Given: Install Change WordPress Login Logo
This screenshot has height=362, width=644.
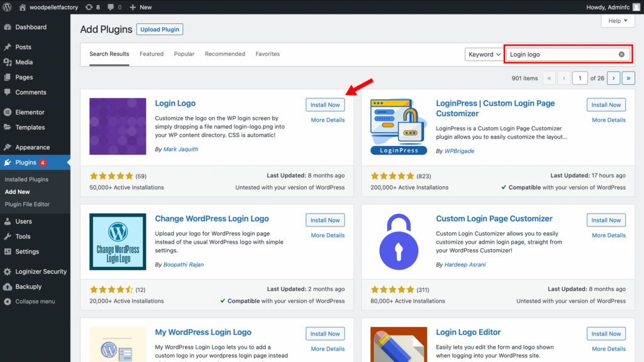Looking at the screenshot, I should click(x=325, y=220).
